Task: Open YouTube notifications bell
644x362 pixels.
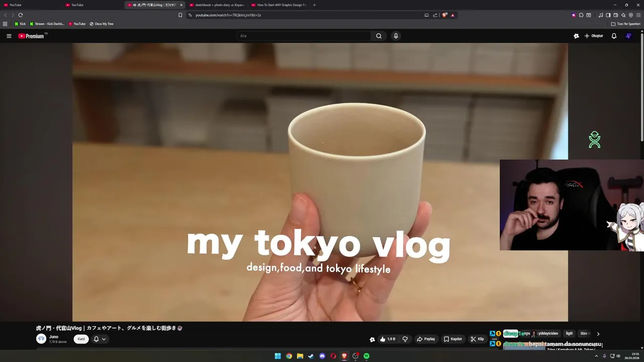Action: [614, 36]
